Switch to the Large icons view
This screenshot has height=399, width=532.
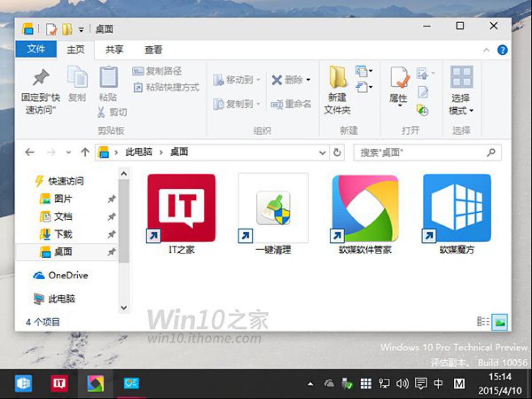(x=500, y=322)
